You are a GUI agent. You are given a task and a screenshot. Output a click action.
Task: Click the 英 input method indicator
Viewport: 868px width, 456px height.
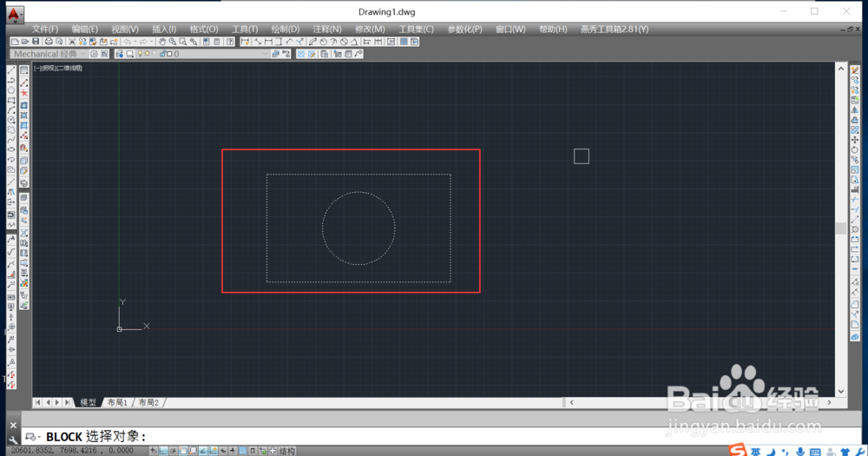point(756,453)
